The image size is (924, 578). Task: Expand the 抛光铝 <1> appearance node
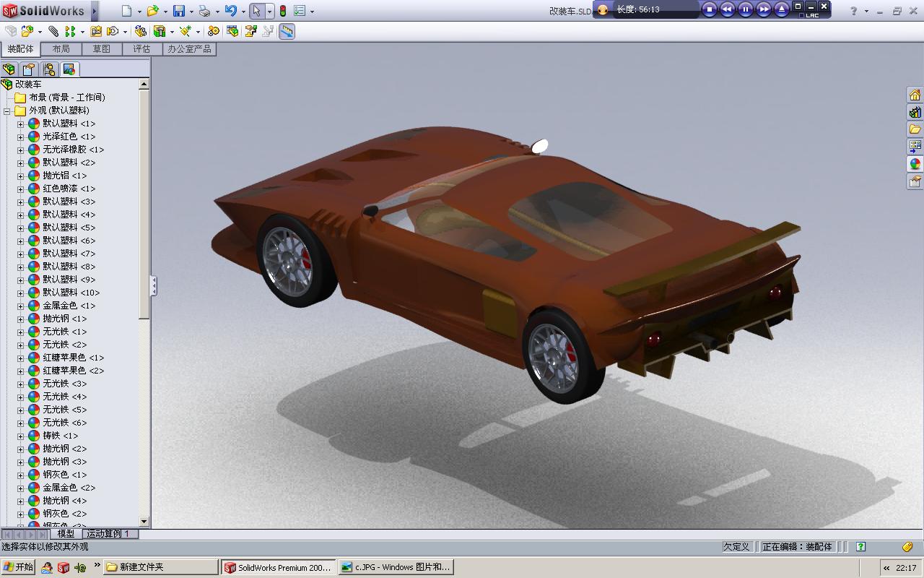coord(20,176)
